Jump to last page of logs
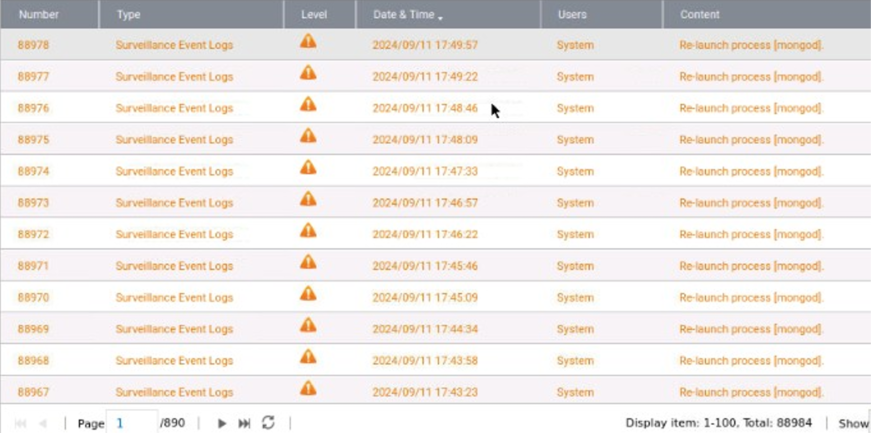The height and width of the screenshot is (433, 871). coord(244,424)
